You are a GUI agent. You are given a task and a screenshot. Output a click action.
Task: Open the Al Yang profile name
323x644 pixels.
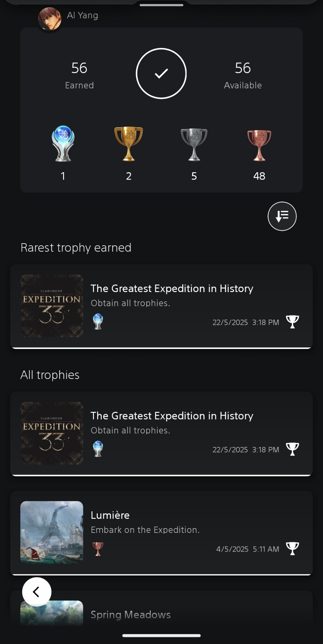point(82,15)
